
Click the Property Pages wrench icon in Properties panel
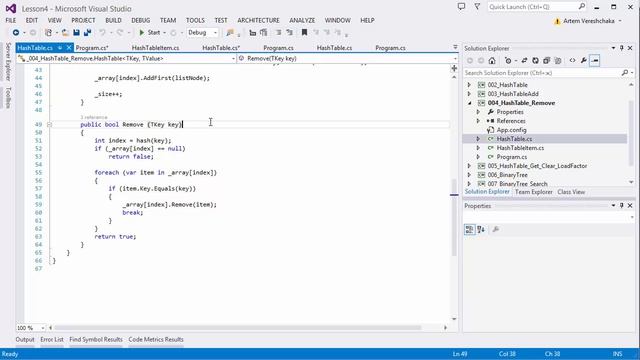coord(496,229)
